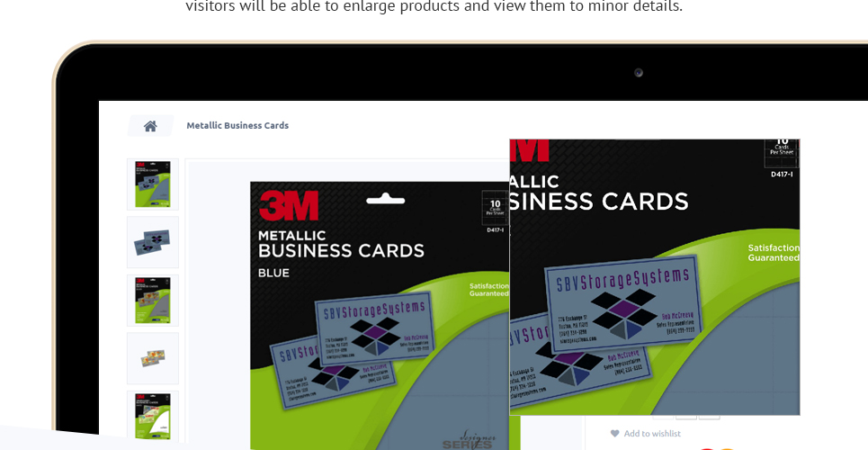868x450 pixels.
Task: Click the Add to wishlist link
Action: click(x=652, y=434)
